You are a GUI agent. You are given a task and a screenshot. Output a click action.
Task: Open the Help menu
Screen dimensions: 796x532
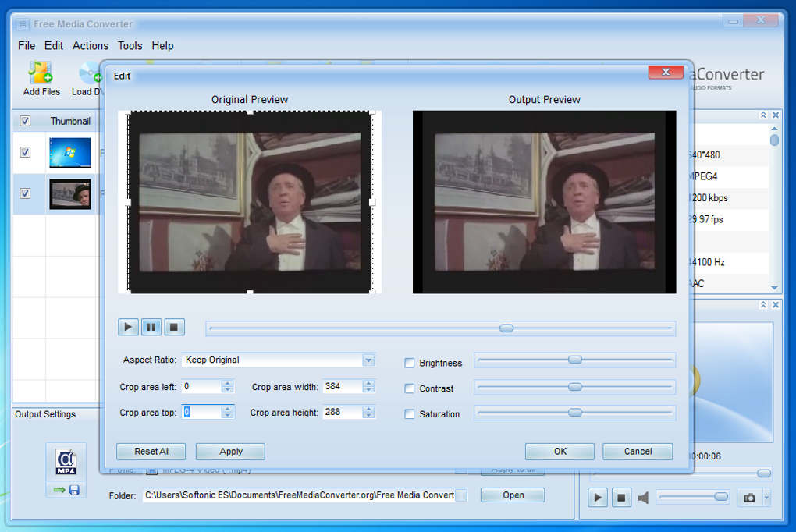tap(162, 46)
